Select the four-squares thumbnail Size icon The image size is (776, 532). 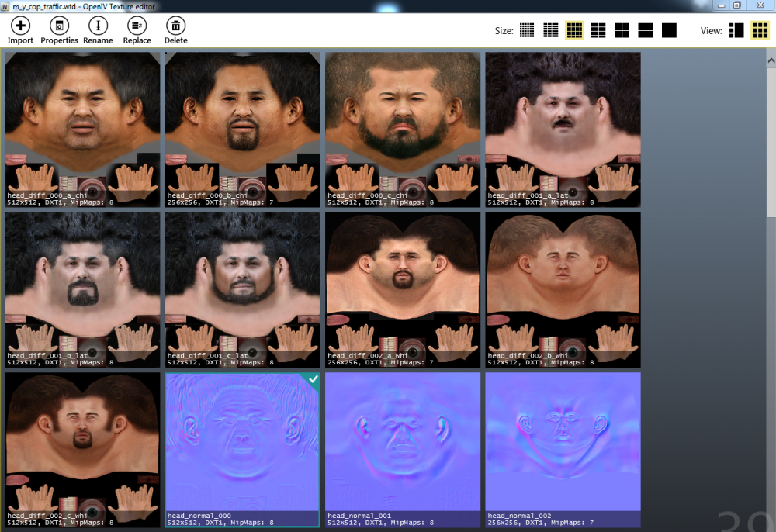click(622, 30)
